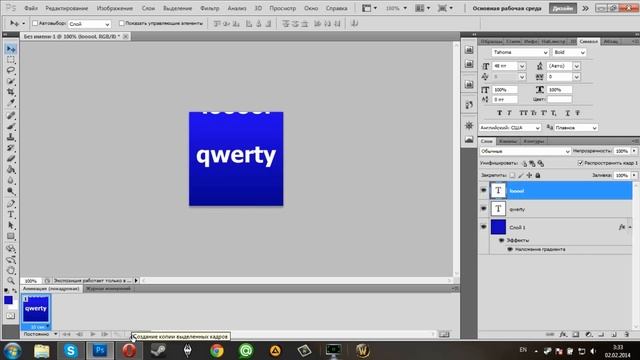Select the Crop tool
640x360 pixels.
coord(11,92)
